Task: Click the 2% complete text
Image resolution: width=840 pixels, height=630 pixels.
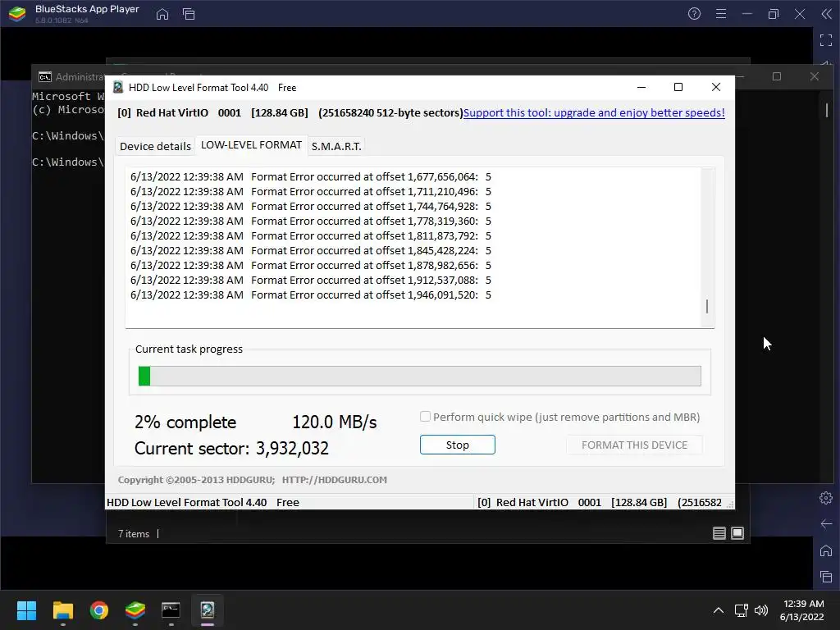Action: 185,422
